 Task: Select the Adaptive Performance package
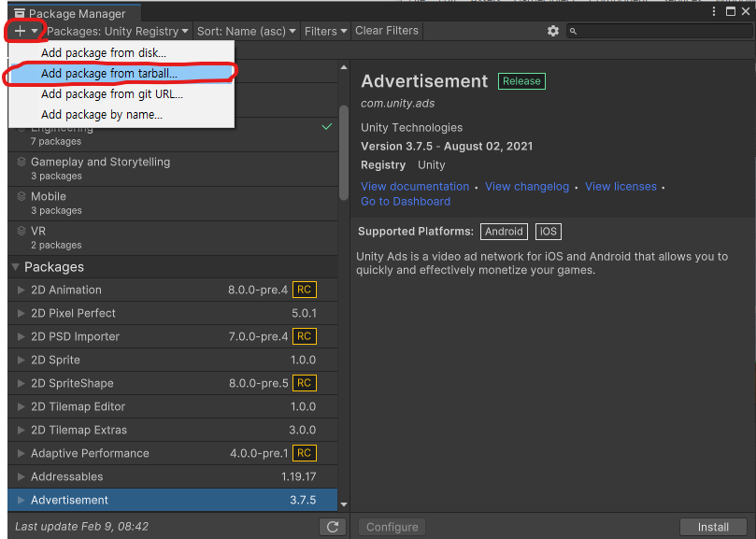[x=173, y=453]
